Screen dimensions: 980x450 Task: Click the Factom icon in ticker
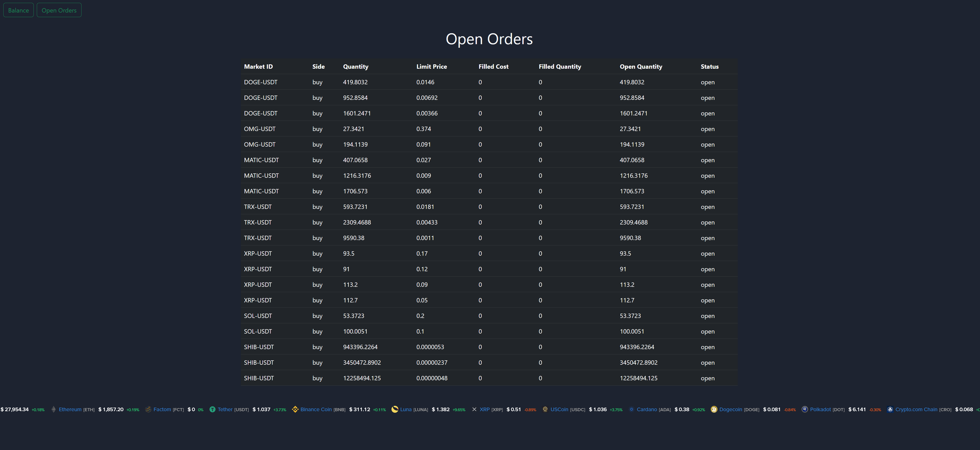(148, 409)
